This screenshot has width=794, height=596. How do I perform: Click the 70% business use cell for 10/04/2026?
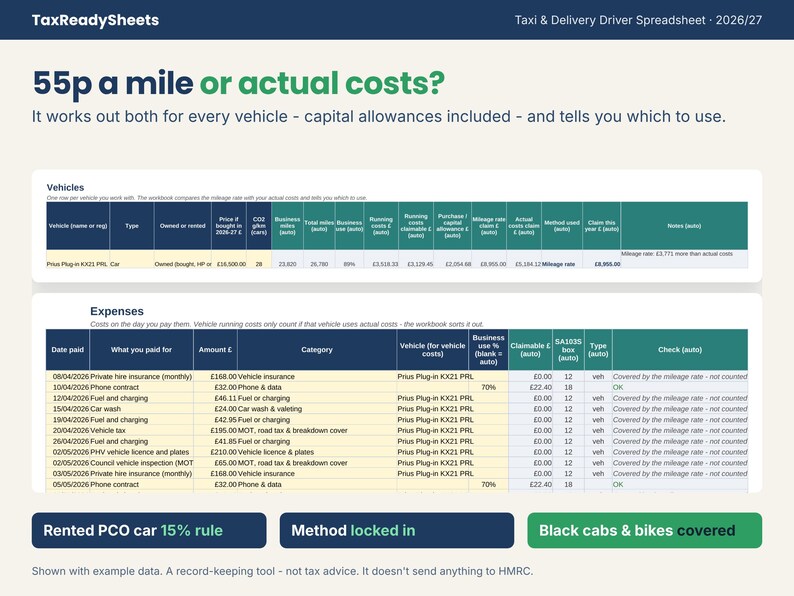[488, 387]
